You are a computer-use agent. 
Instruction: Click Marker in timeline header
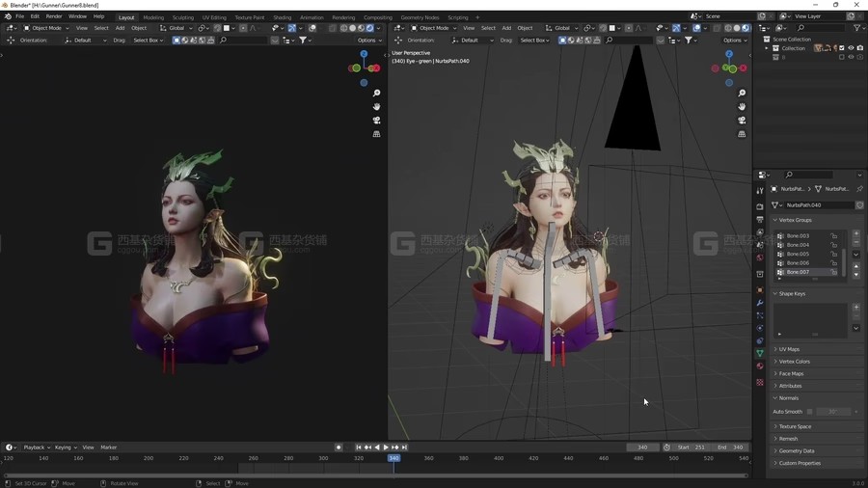tap(108, 447)
